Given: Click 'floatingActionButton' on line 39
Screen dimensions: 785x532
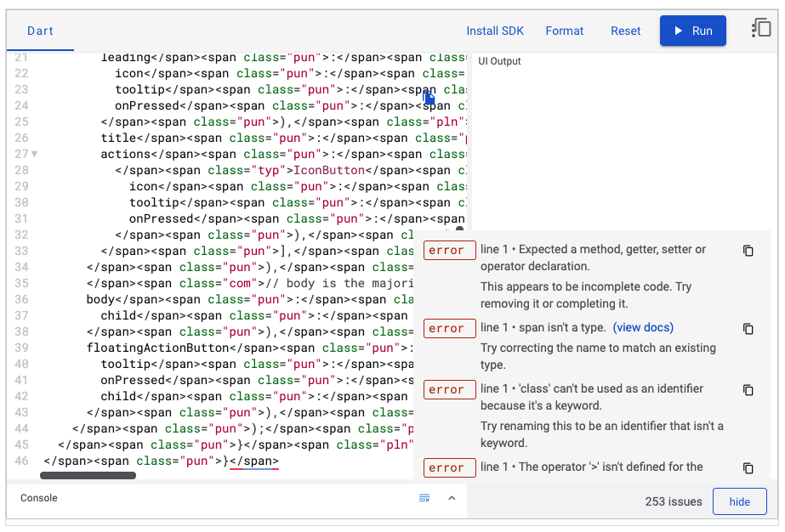Looking at the screenshot, I should pos(157,348).
